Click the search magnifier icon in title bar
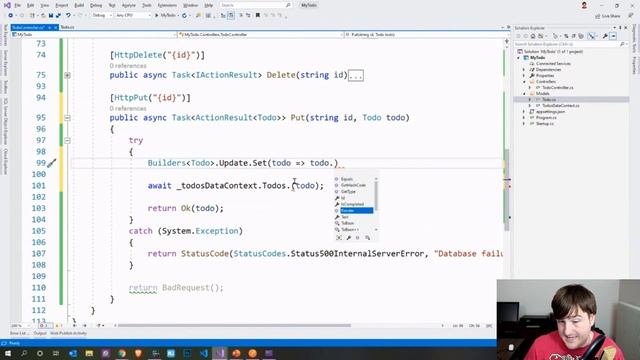 click(288, 5)
